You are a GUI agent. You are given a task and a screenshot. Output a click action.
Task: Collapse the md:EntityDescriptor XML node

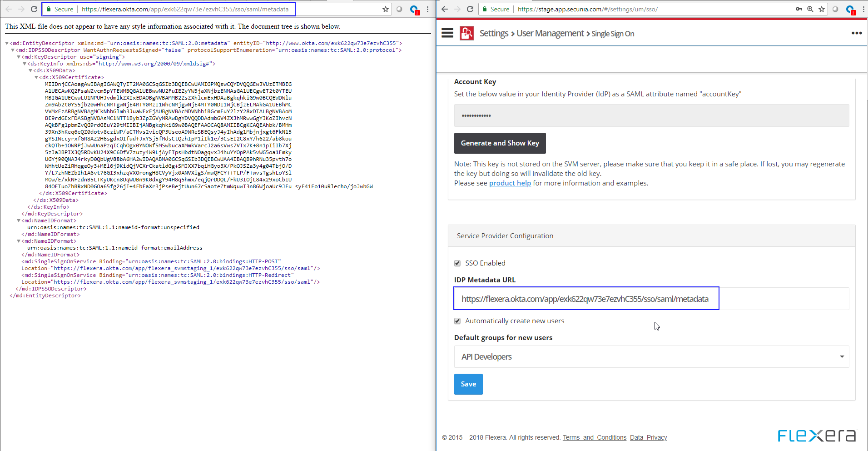7,43
